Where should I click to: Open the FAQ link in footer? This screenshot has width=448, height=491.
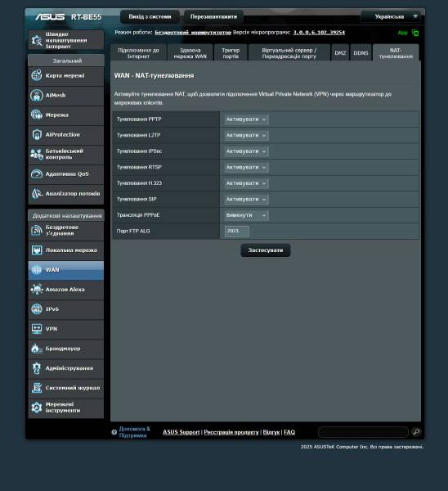(289, 432)
